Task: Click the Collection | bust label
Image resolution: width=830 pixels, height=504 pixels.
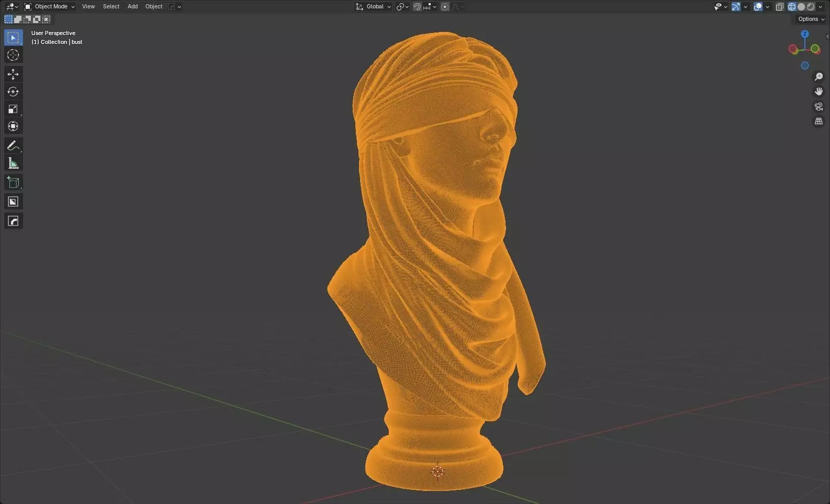Action: [57, 42]
